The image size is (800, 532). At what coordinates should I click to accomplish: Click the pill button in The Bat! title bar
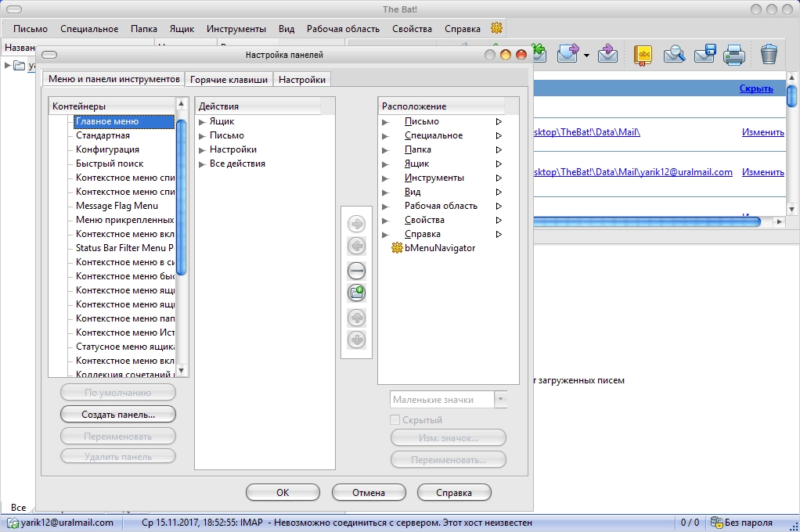point(14,9)
